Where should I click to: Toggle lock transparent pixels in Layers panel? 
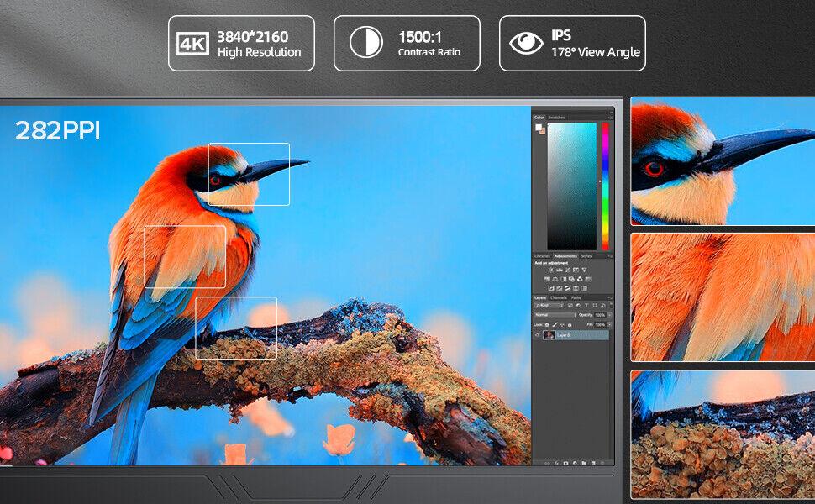tap(546, 323)
